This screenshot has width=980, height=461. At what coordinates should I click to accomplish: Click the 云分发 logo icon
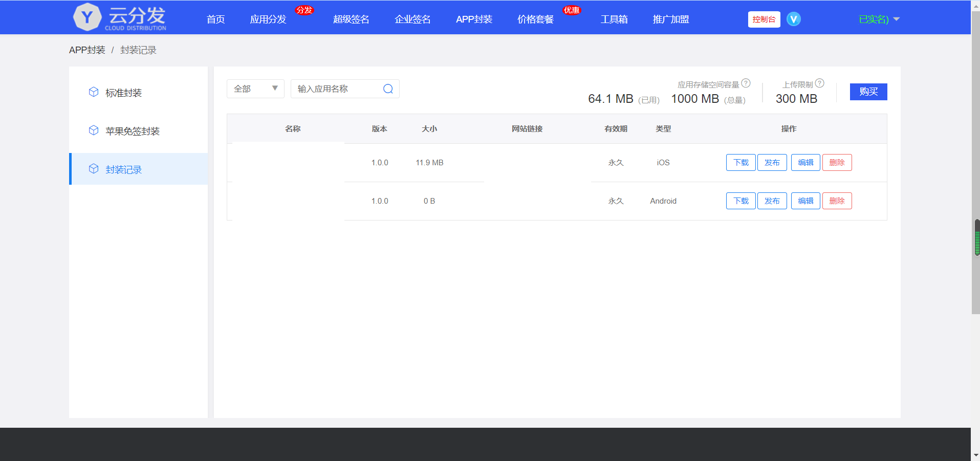87,17
